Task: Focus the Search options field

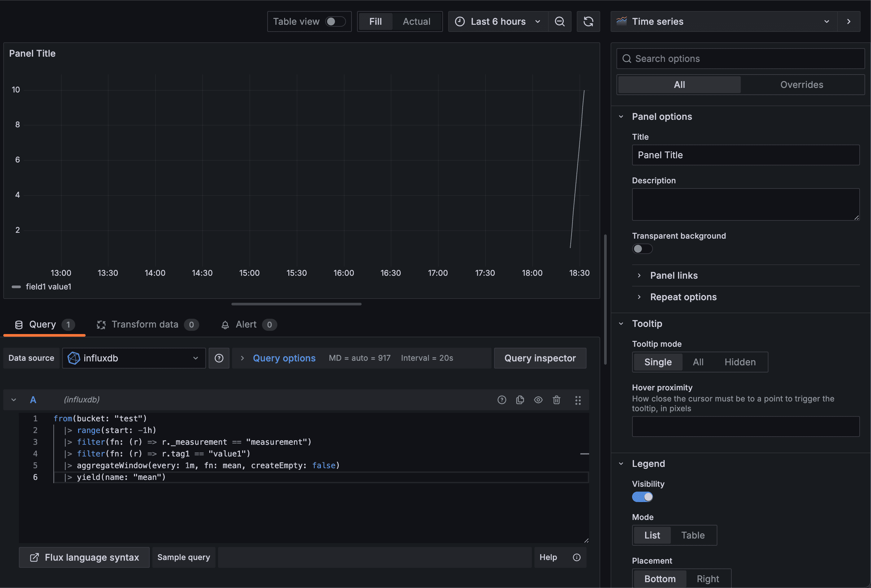Action: pyautogui.click(x=740, y=59)
